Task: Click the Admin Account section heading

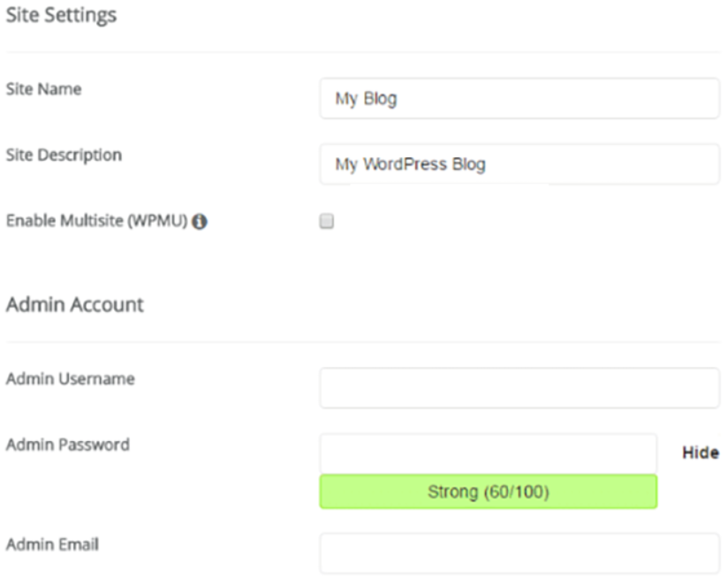Action: point(75,305)
